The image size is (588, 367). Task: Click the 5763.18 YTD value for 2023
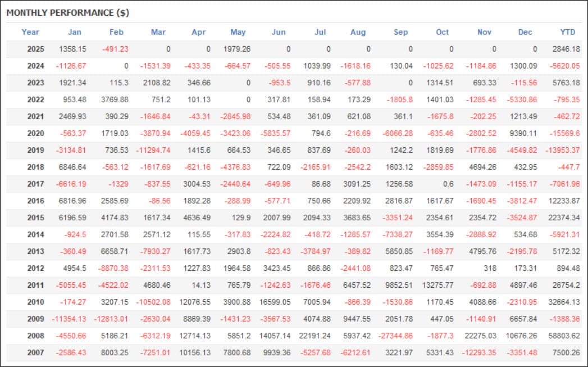(566, 83)
